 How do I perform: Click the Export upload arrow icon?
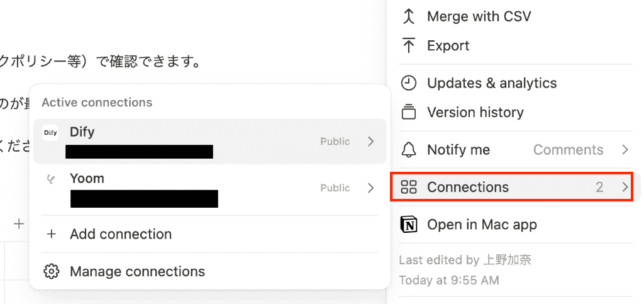pos(408,45)
